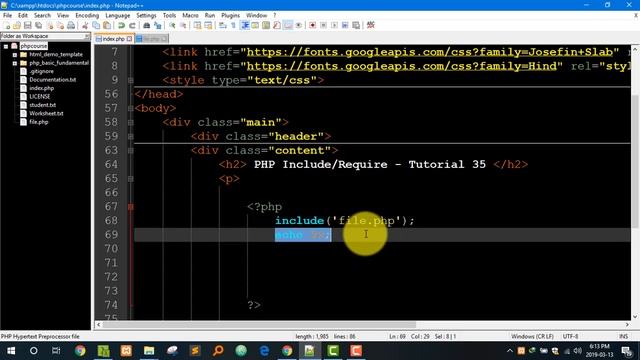640x360 pixels.
Task: Click the Copy toolbar icon
Action: 96,25
